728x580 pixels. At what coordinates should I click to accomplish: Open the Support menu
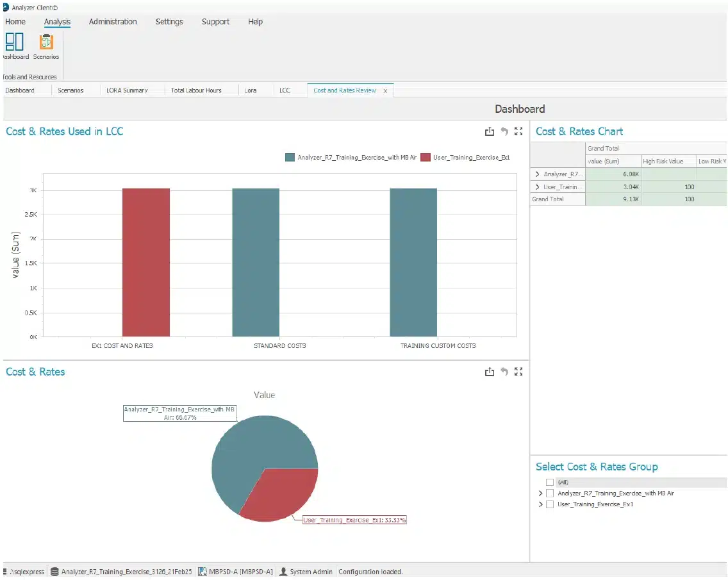click(x=215, y=22)
